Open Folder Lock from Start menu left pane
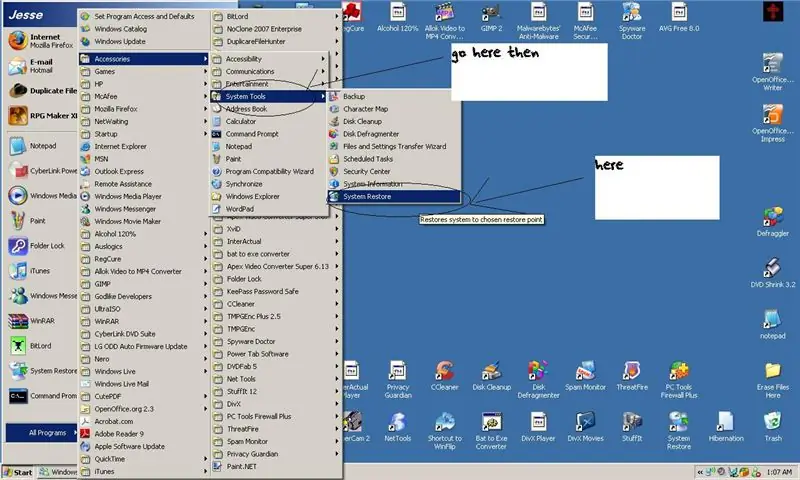Screen dimensions: 800x480 (41, 246)
